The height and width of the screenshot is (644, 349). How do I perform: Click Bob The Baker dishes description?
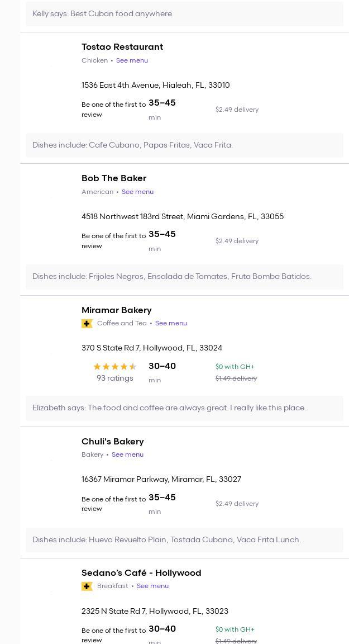click(x=172, y=277)
